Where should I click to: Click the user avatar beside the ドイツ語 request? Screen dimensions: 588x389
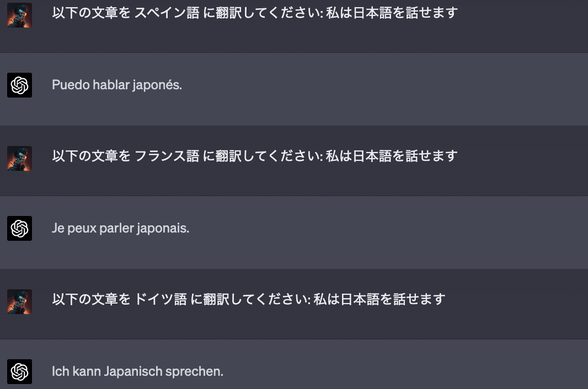point(19,301)
